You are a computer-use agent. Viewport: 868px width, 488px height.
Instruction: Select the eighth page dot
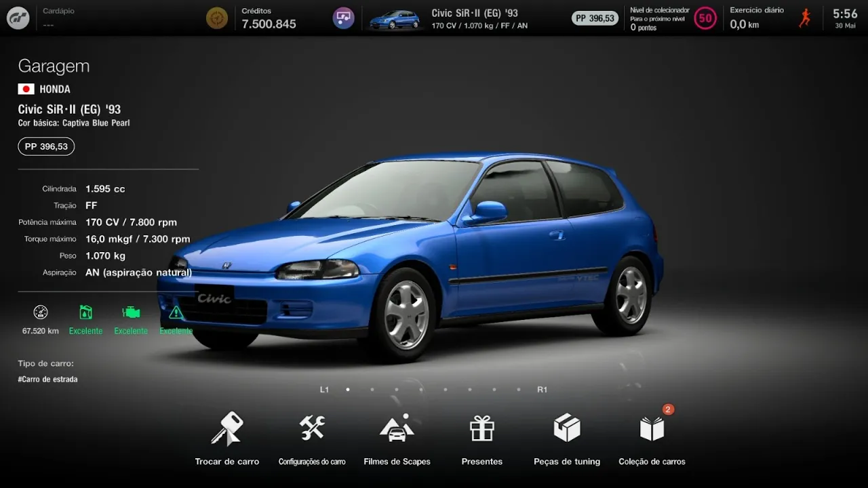(x=519, y=390)
